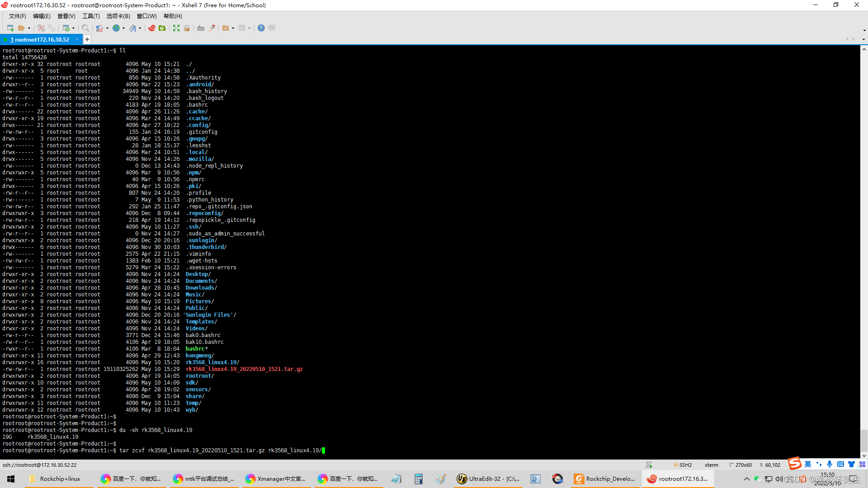Click the new tab plus button

tap(87, 39)
